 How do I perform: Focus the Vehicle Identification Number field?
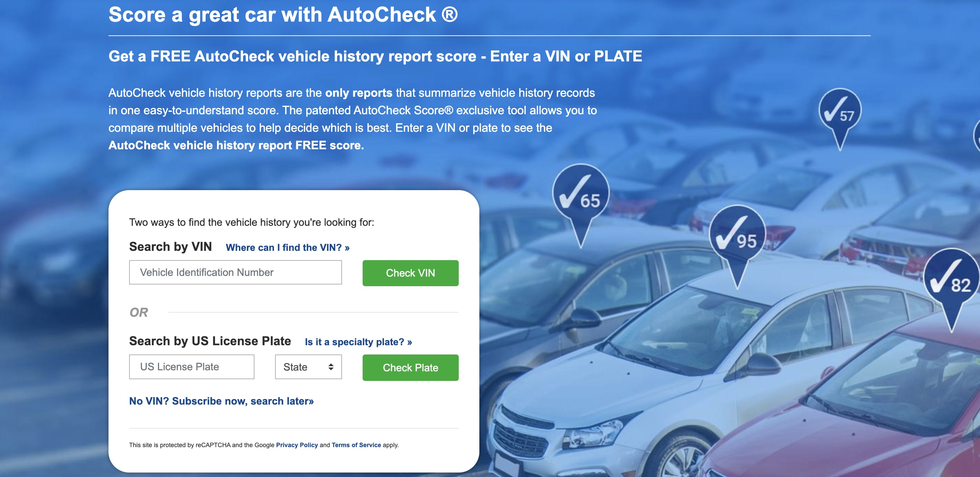click(x=235, y=272)
